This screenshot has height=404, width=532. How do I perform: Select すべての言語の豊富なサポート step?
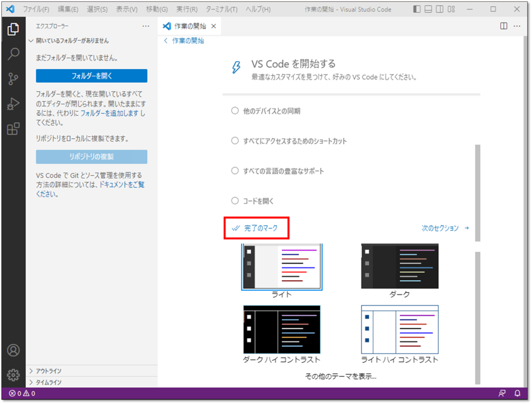[x=278, y=171]
